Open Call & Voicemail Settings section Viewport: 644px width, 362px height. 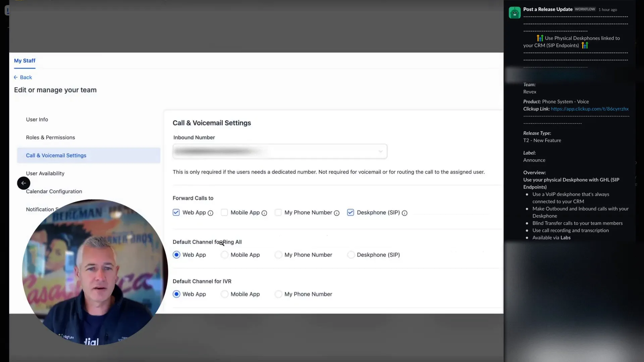click(89, 156)
